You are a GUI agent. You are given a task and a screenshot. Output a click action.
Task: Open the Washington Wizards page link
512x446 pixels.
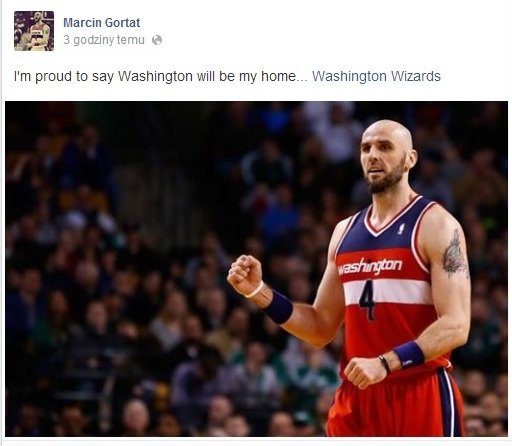(376, 76)
